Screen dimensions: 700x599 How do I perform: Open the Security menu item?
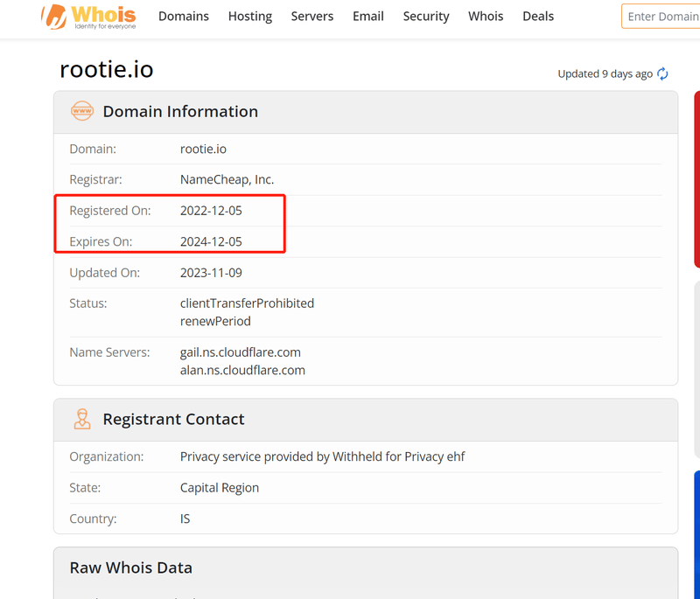click(x=426, y=17)
